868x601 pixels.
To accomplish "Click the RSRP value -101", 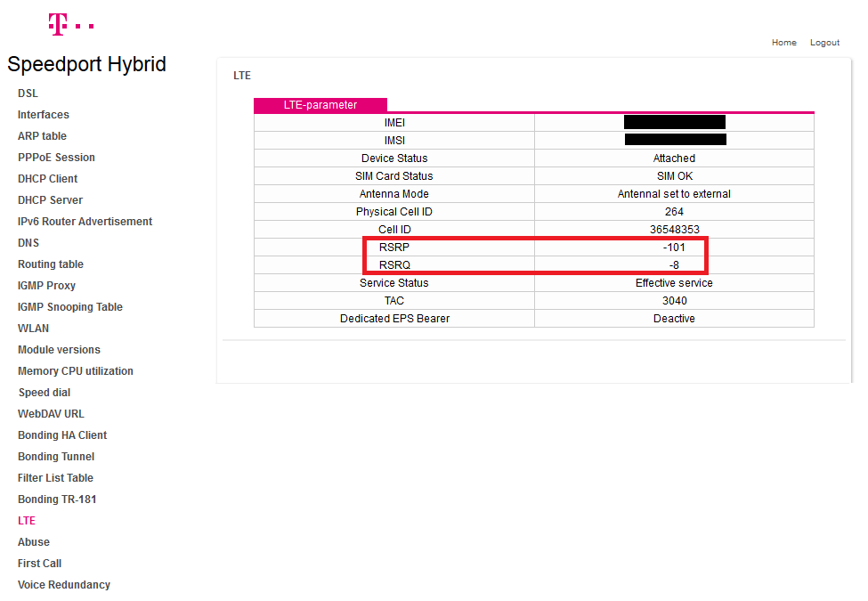I will click(674, 248).
